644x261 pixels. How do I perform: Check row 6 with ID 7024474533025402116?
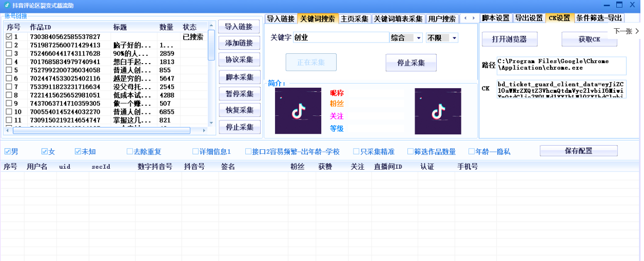pos(9,78)
